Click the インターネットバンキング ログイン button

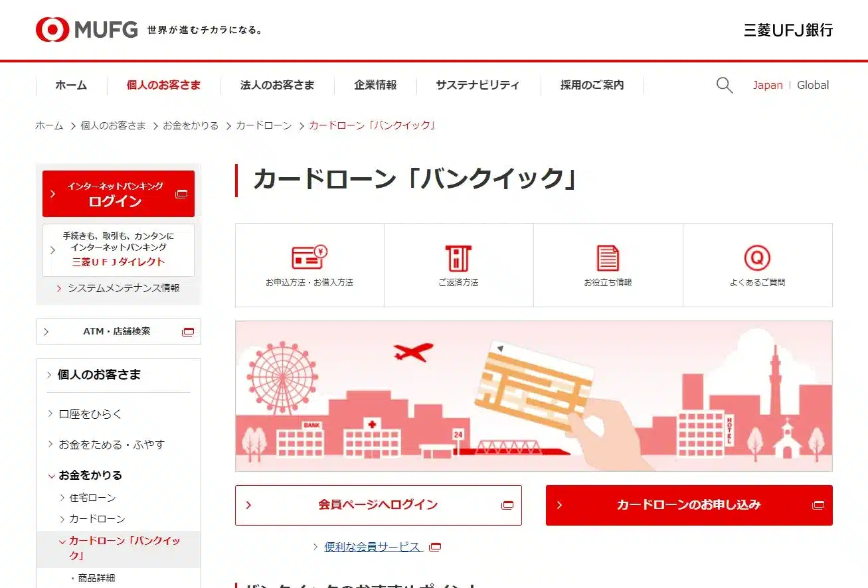click(118, 194)
